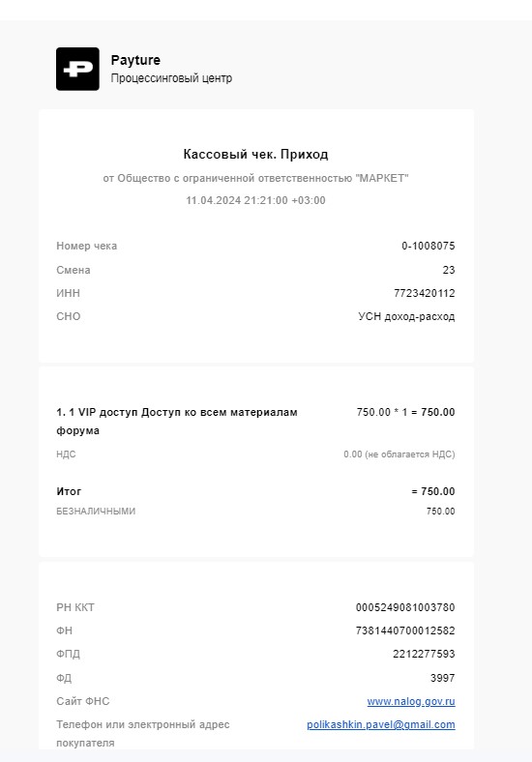Open the www.nalog.gov.ru link
This screenshot has height=762, width=532.
click(x=411, y=701)
